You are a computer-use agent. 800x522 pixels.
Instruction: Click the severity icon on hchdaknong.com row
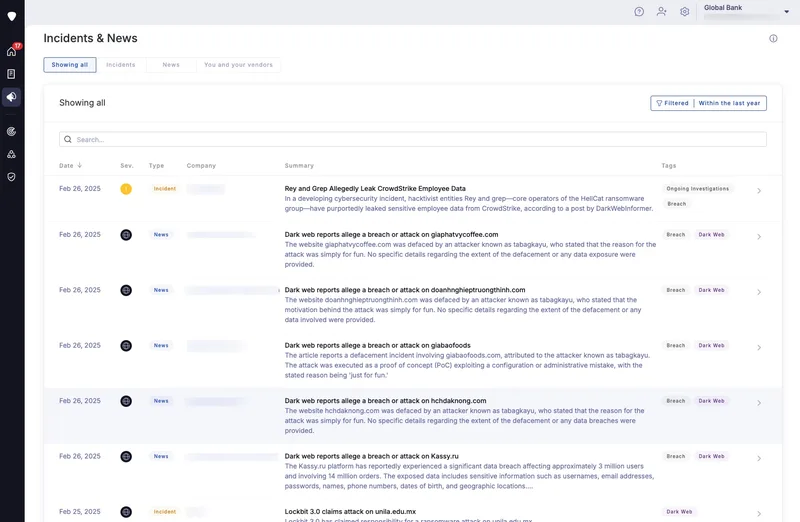tap(126, 401)
